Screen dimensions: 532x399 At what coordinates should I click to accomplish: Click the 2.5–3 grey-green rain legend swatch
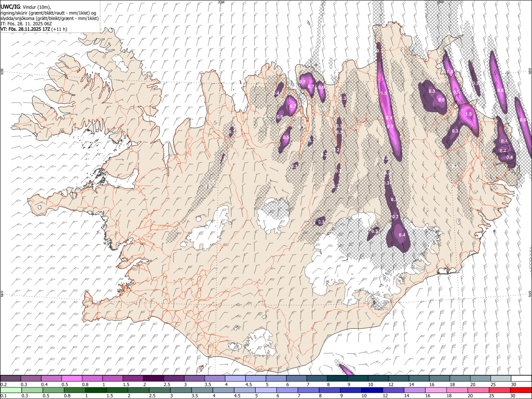(159, 390)
